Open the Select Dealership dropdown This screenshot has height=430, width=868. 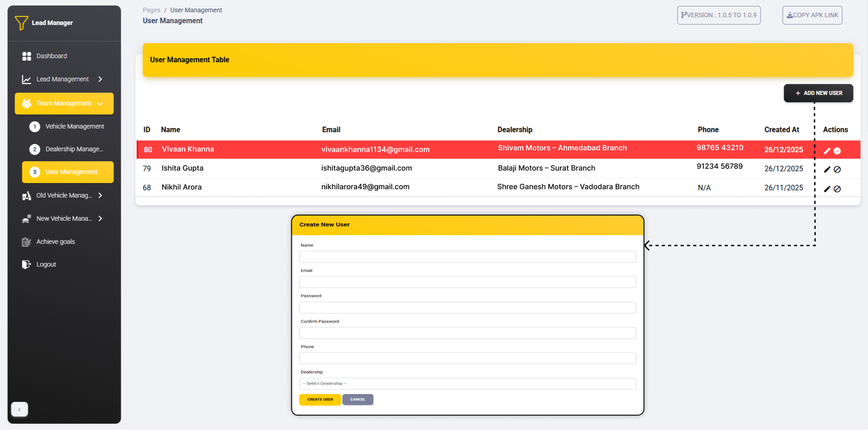click(x=468, y=384)
